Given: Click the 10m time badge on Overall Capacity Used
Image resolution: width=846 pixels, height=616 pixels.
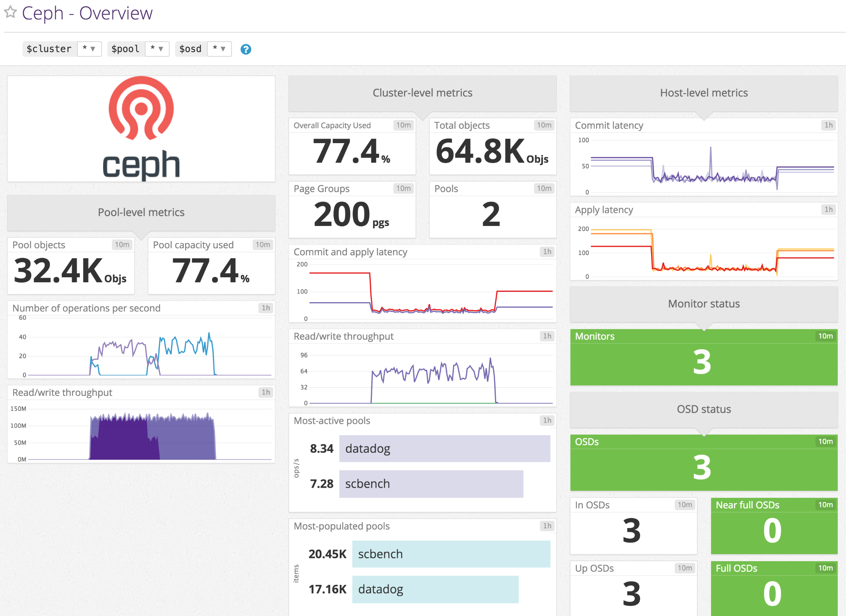Looking at the screenshot, I should 403,125.
